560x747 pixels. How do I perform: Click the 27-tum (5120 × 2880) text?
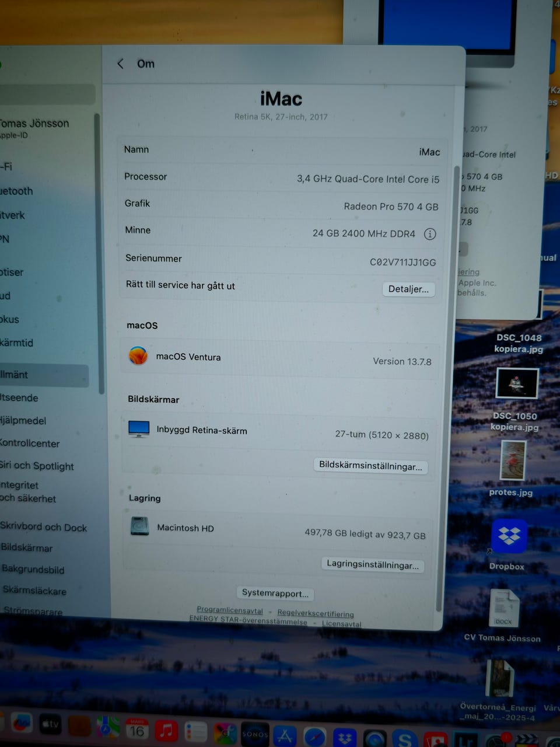click(x=382, y=435)
